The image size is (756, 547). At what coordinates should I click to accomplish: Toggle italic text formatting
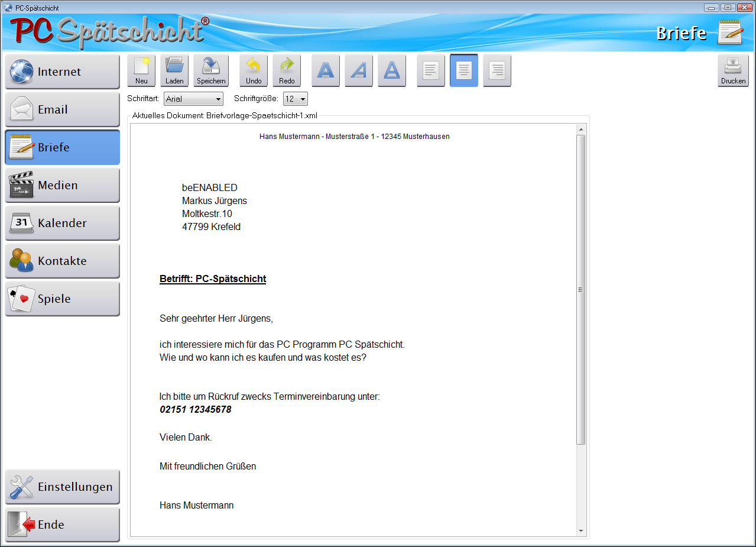[x=359, y=70]
